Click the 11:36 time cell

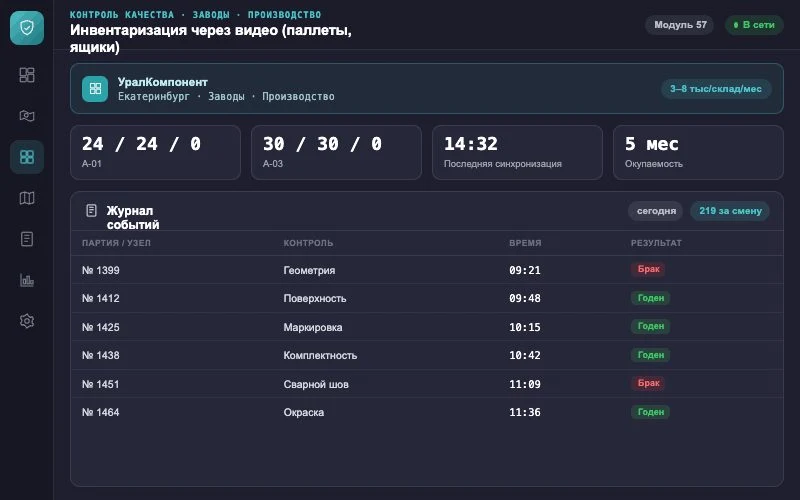(524, 412)
